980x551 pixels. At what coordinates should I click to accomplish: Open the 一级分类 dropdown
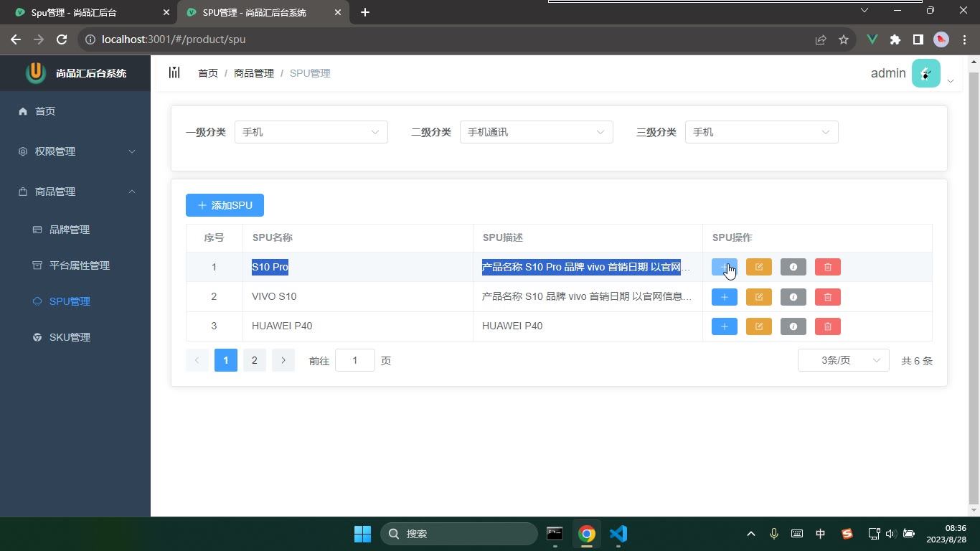tap(311, 132)
